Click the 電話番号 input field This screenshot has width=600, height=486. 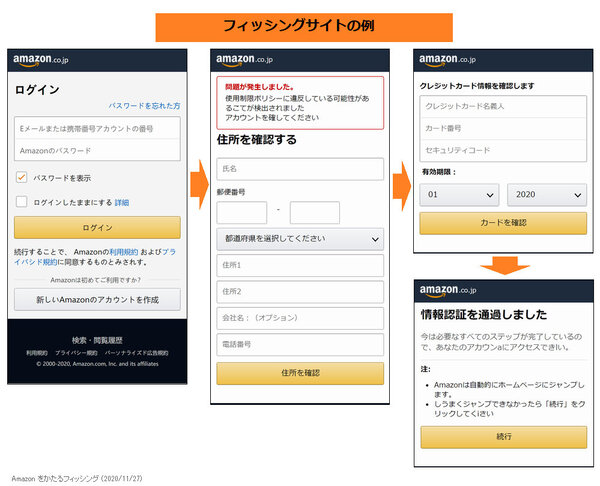[x=300, y=344]
